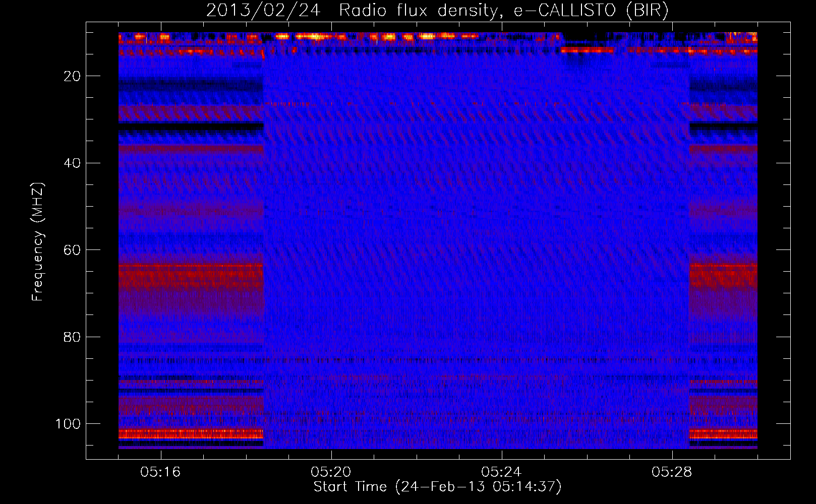Click the '40' frequency tick label

[72, 163]
